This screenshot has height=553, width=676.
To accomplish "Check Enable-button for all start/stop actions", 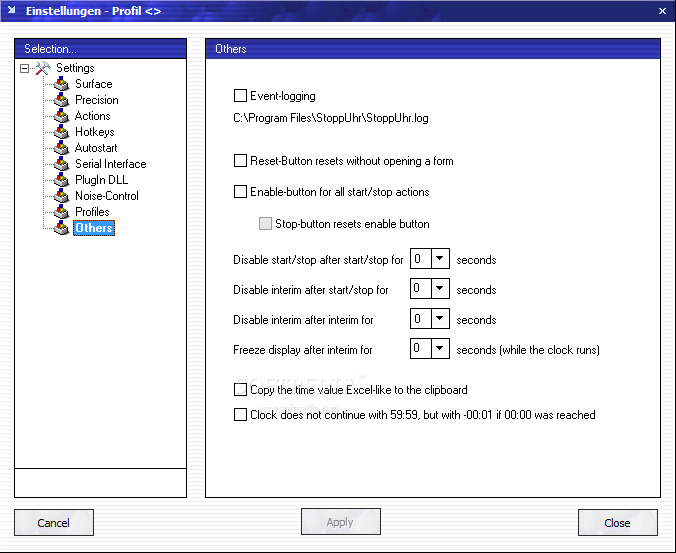I will click(x=240, y=191).
